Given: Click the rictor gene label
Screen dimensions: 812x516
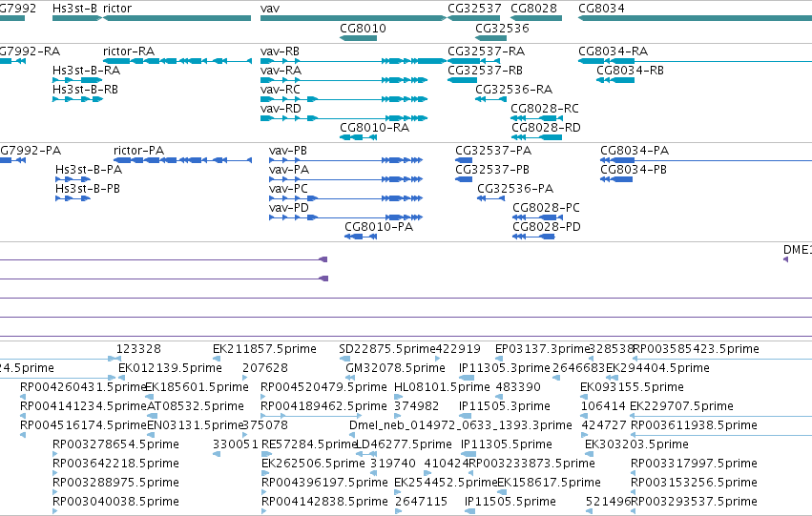Looking at the screenshot, I should coord(117,9).
